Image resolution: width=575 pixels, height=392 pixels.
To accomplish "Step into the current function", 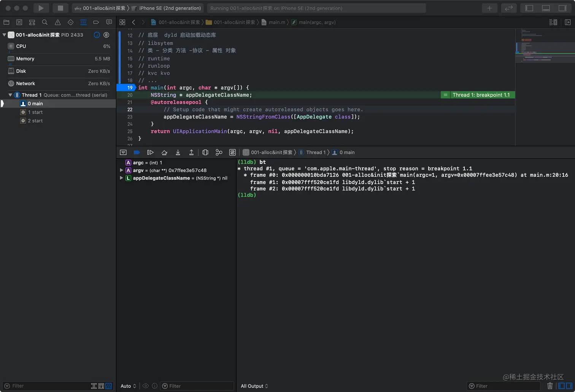I will [178, 152].
